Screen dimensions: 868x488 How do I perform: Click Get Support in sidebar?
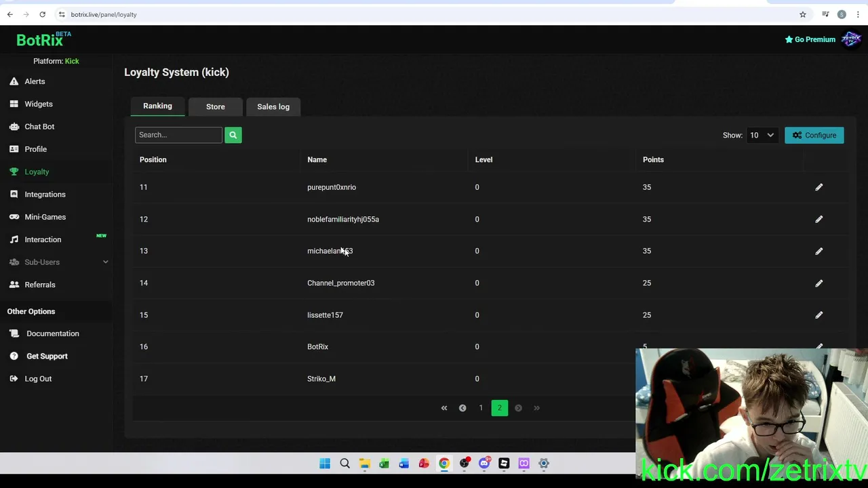(x=47, y=356)
